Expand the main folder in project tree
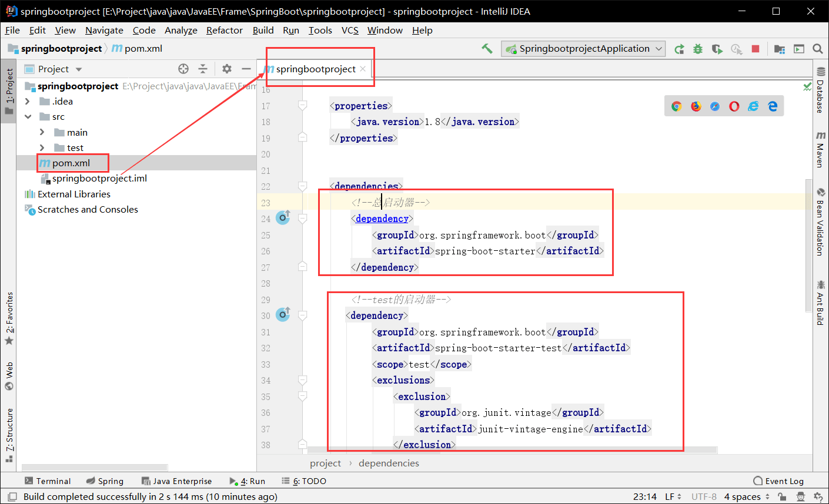This screenshot has height=504, width=829. (42, 132)
